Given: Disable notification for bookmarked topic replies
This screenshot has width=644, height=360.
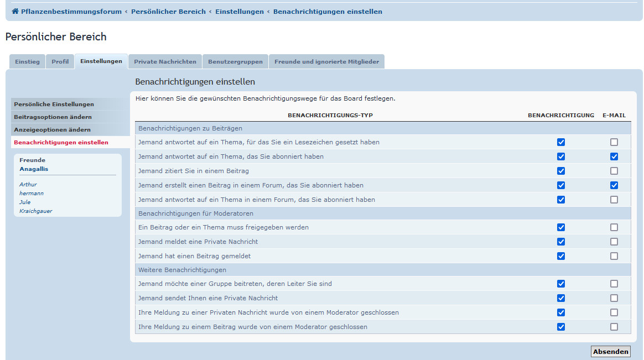Looking at the screenshot, I should tap(562, 142).
